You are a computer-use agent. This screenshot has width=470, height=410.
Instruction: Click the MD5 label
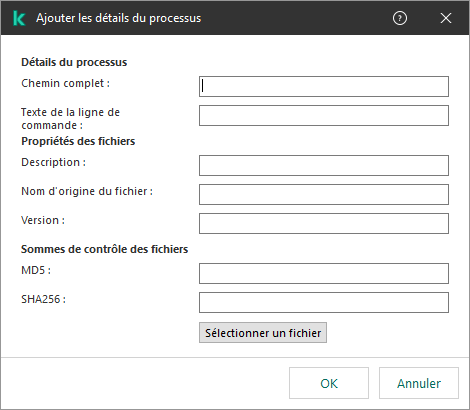coord(36,270)
